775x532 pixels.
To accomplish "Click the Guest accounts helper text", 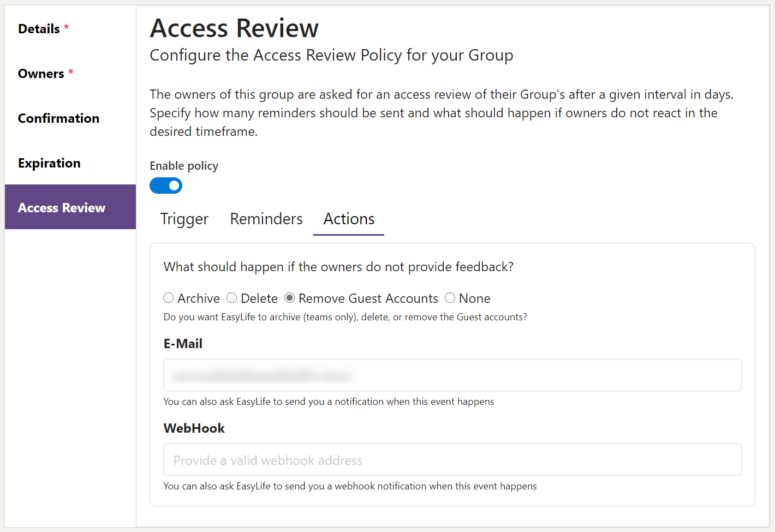I will coord(344,317).
